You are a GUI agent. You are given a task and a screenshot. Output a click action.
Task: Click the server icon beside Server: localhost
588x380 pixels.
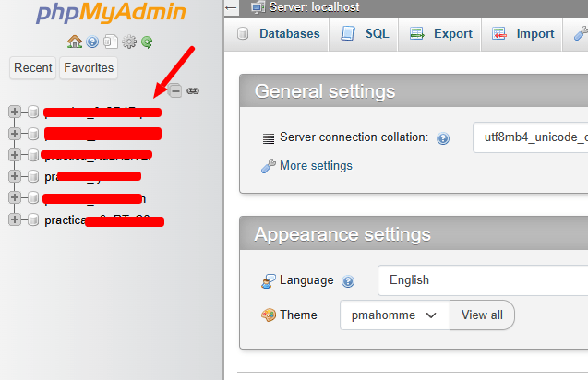pos(258,7)
